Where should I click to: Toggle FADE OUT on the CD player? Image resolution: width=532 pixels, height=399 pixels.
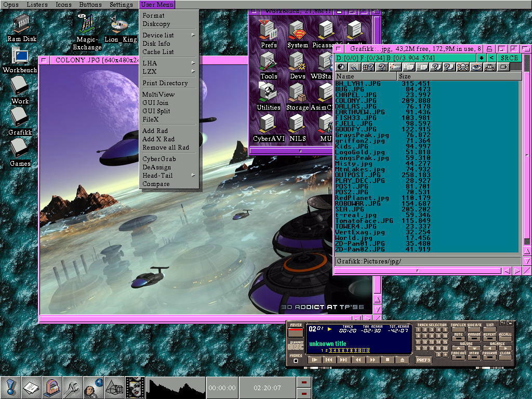(x=458, y=357)
